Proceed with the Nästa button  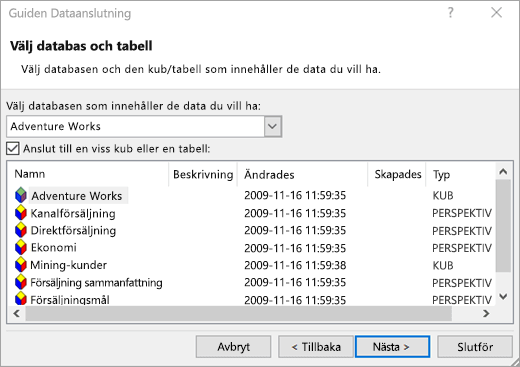pyautogui.click(x=392, y=347)
